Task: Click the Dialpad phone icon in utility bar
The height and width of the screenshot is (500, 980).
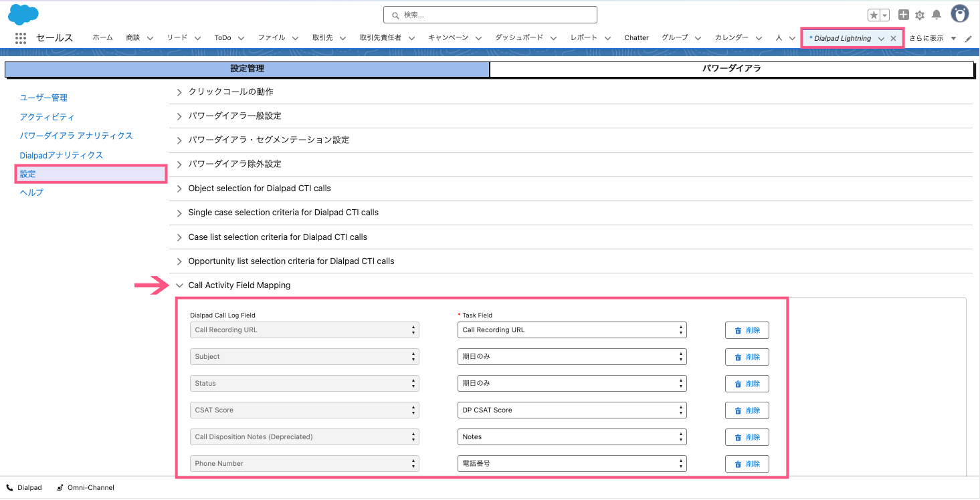Action: 9,488
